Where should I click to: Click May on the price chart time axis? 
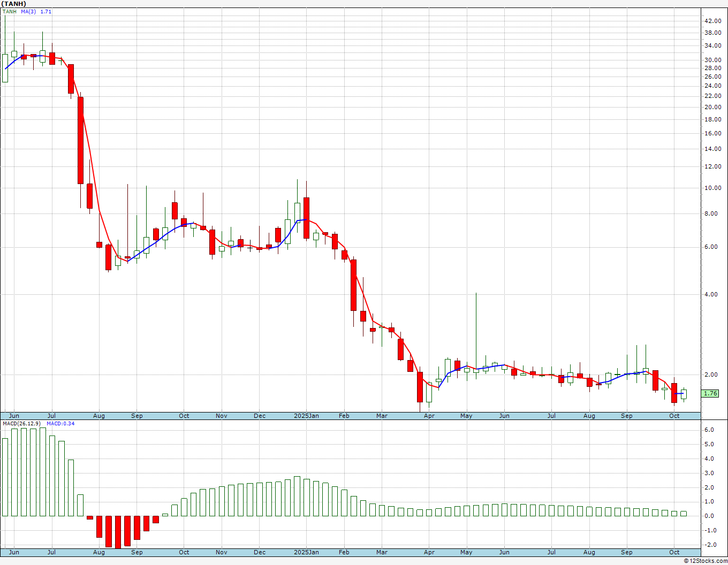coord(467,416)
